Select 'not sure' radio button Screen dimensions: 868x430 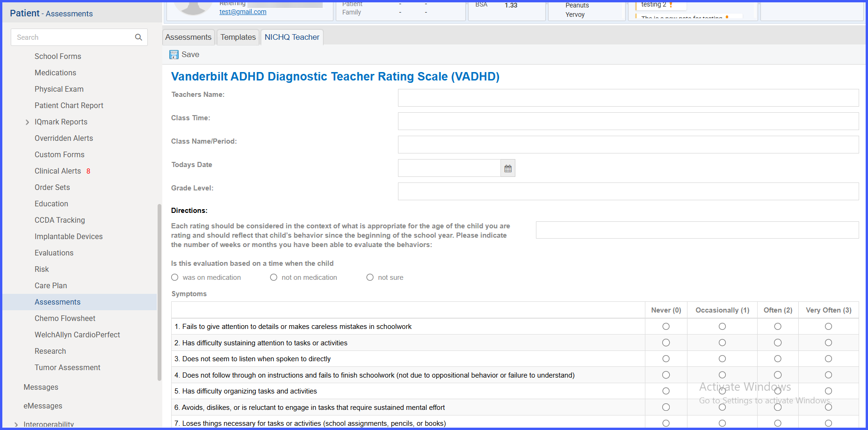click(x=370, y=277)
